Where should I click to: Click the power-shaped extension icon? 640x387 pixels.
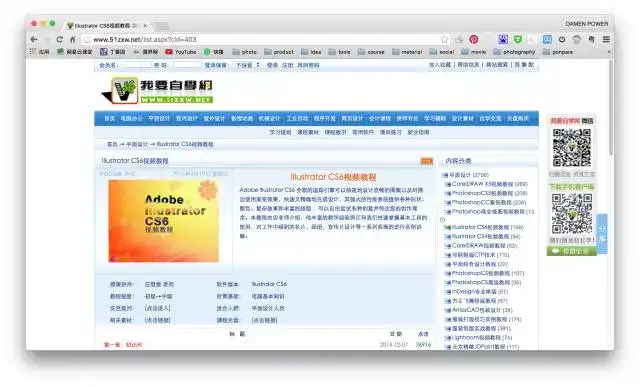coord(562,39)
